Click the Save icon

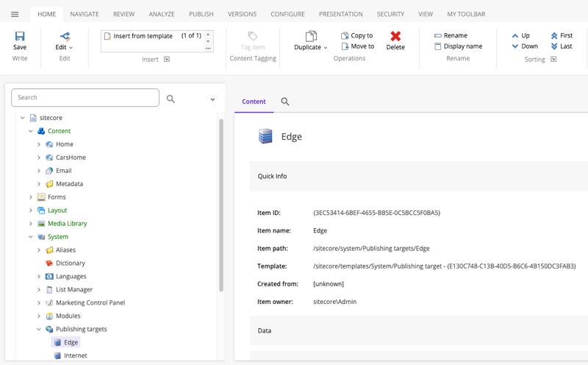[20, 36]
